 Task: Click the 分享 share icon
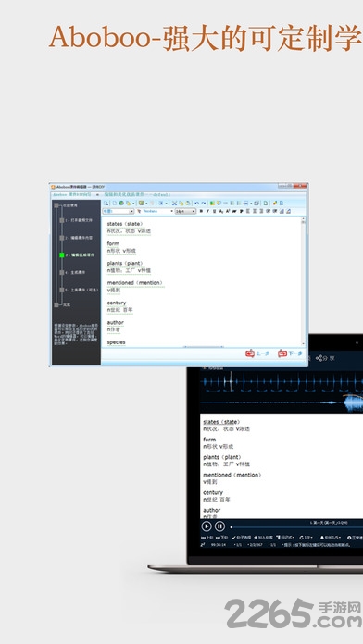(x=325, y=358)
